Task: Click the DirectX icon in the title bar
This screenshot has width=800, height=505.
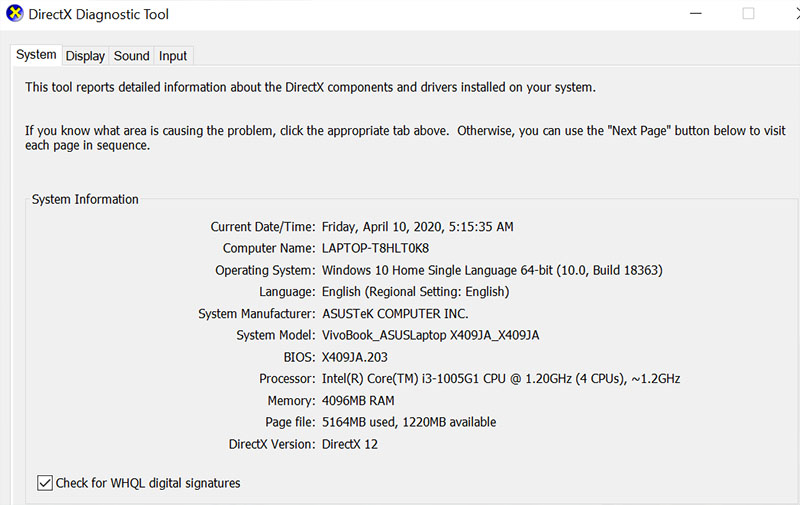Action: click(15, 14)
